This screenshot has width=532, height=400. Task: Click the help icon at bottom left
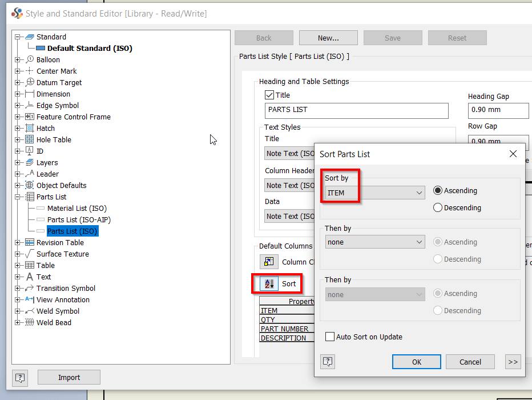19,378
